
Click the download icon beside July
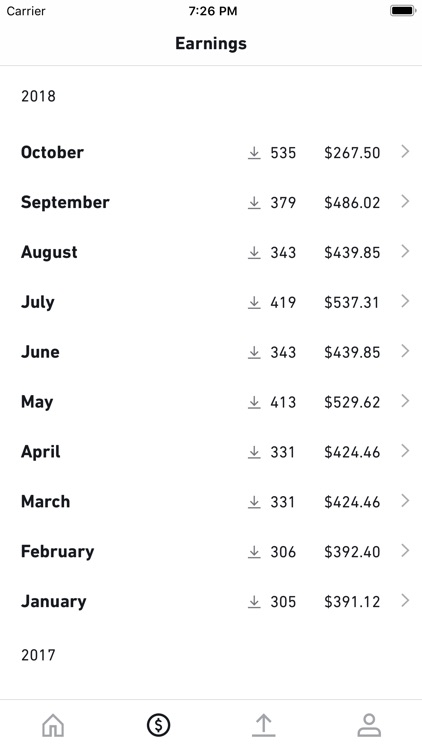(x=254, y=302)
